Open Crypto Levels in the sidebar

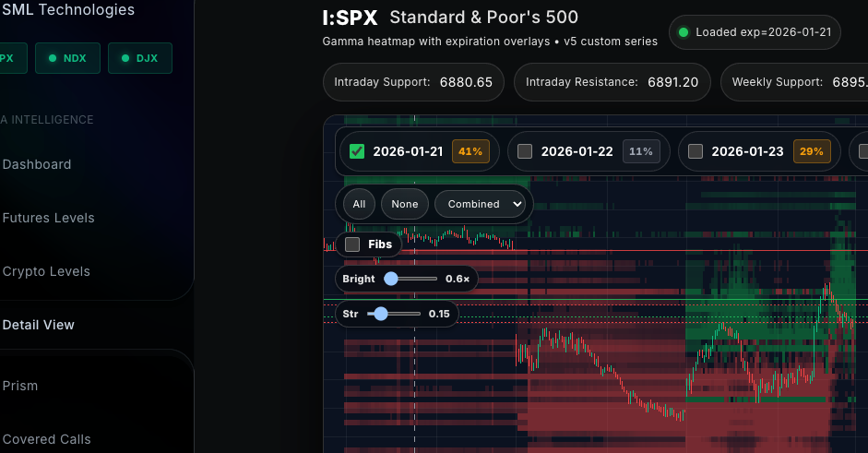(x=46, y=271)
